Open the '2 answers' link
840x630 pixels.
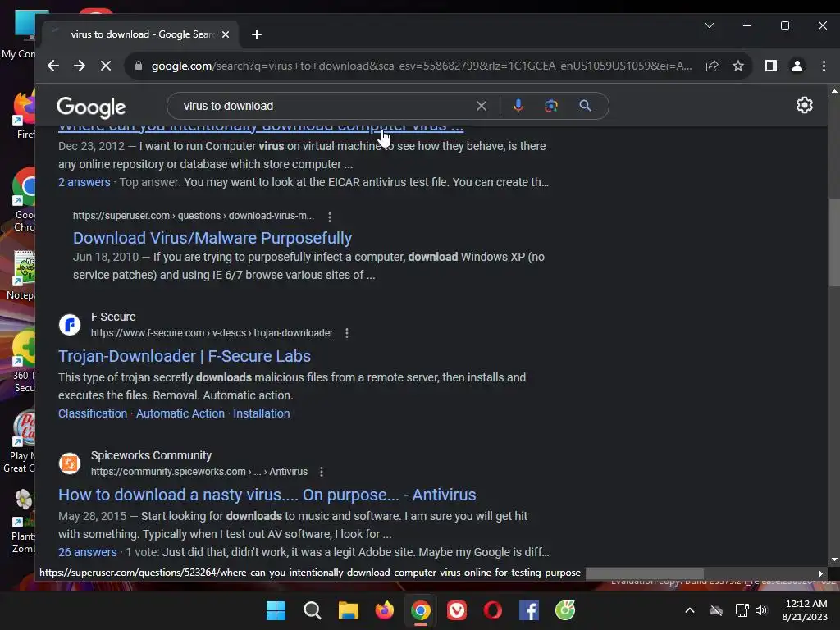click(84, 182)
